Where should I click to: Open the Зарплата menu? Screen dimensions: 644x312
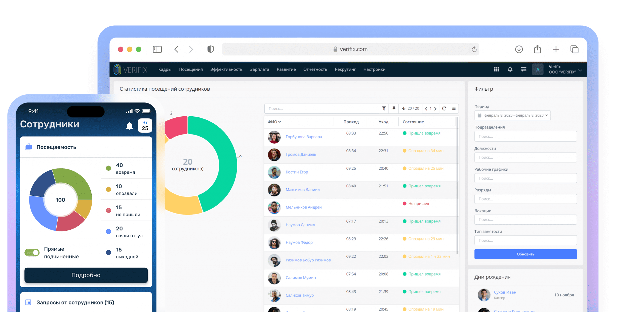(x=259, y=70)
